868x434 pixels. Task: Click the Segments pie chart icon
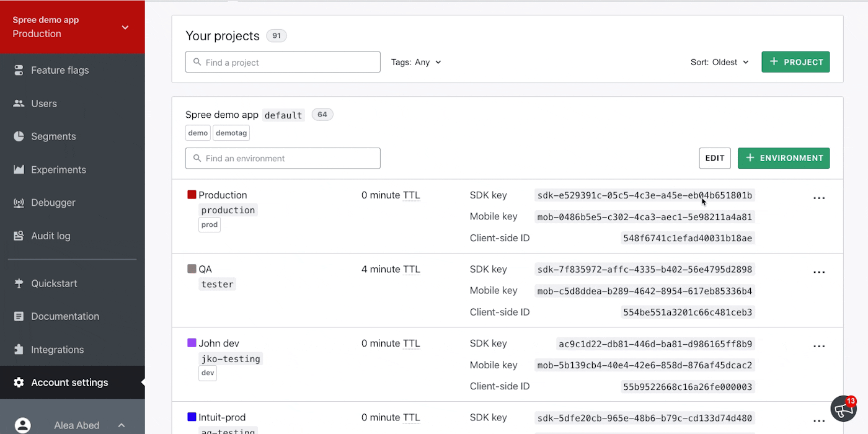point(19,136)
